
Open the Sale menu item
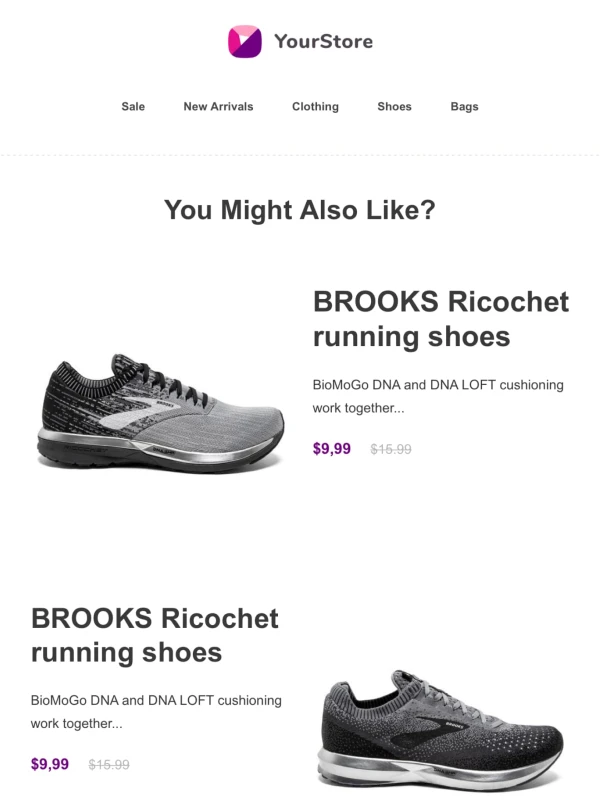click(x=133, y=106)
